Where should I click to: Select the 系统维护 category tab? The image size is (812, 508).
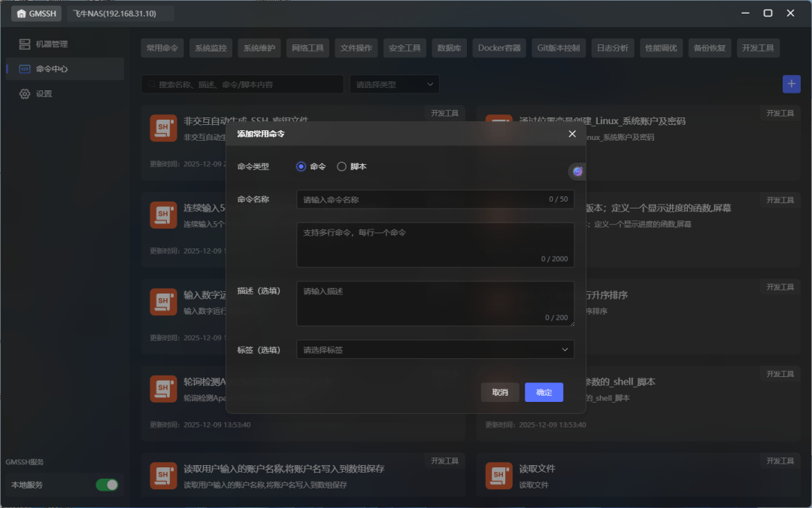[x=259, y=47]
